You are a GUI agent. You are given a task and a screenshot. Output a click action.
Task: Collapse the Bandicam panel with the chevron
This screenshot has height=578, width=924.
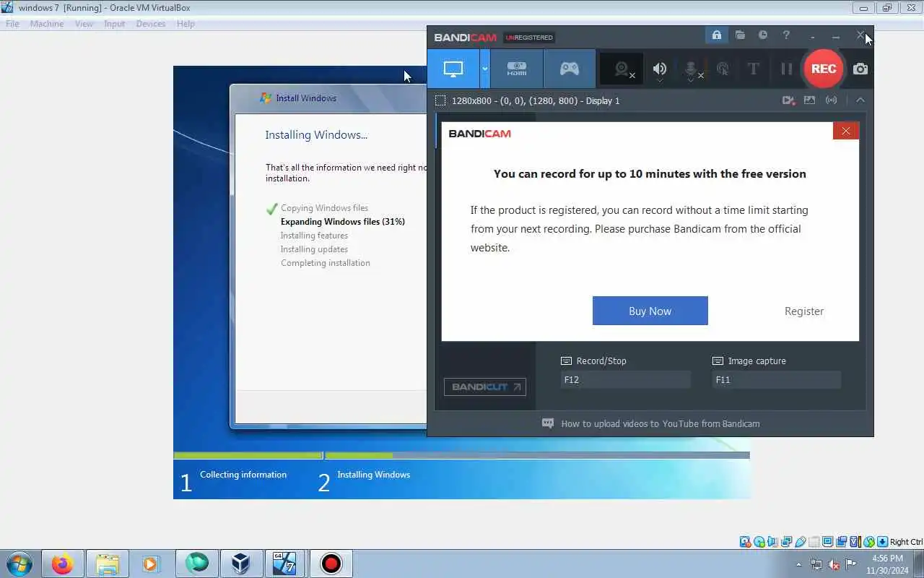pyautogui.click(x=860, y=100)
